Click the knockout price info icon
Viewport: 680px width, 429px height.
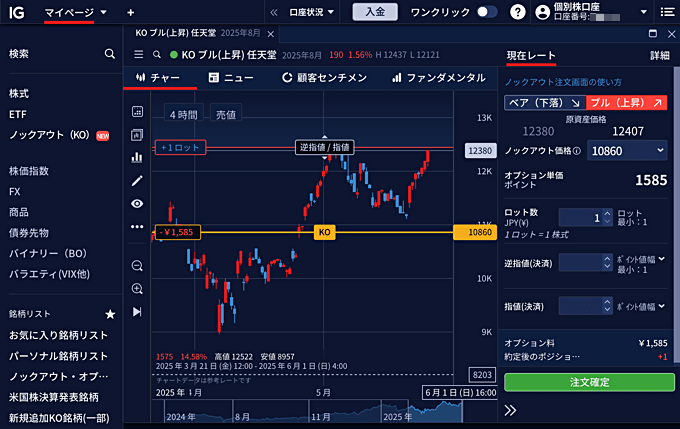(577, 151)
